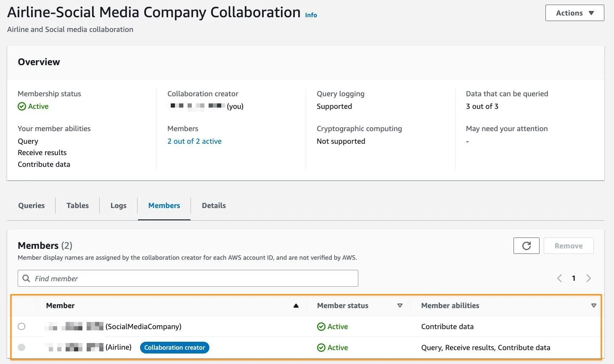This screenshot has height=364, width=614.
Task: Go to previous page with left chevron
Action: point(559,278)
